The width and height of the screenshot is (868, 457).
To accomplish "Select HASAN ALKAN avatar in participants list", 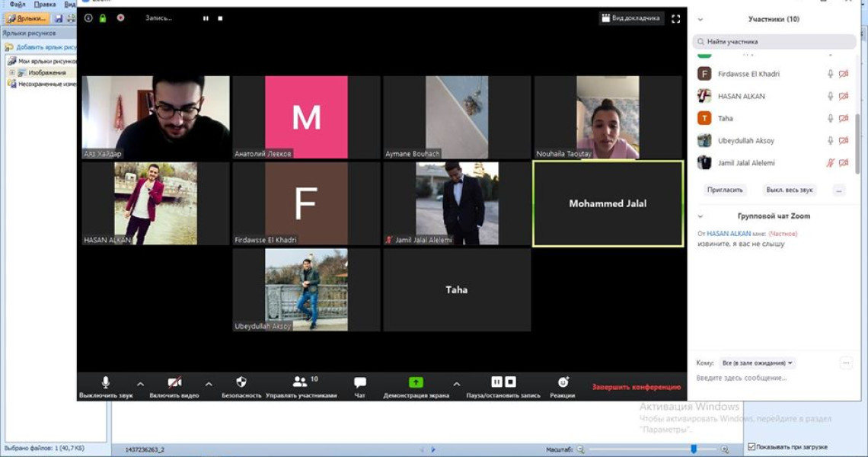I will point(704,96).
